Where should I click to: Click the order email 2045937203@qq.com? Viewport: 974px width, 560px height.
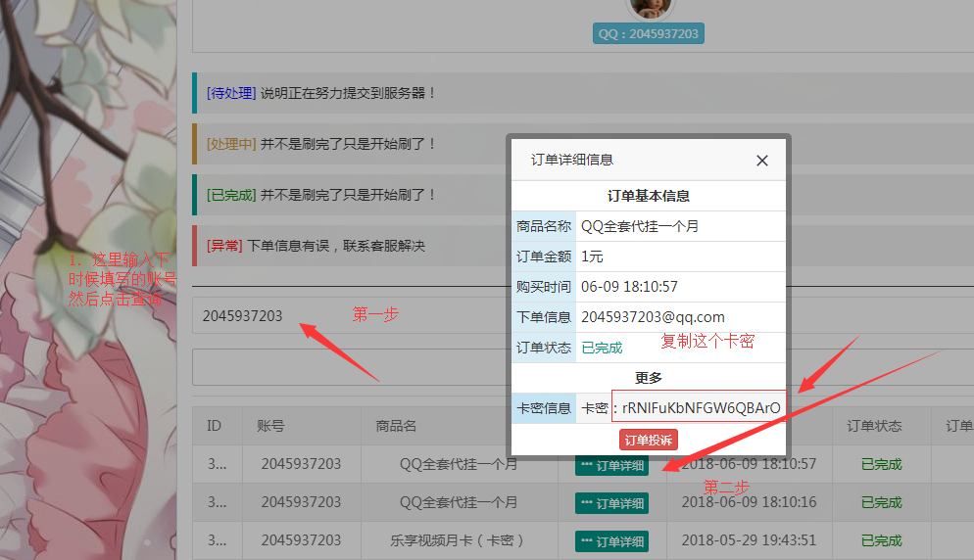pyautogui.click(x=653, y=317)
